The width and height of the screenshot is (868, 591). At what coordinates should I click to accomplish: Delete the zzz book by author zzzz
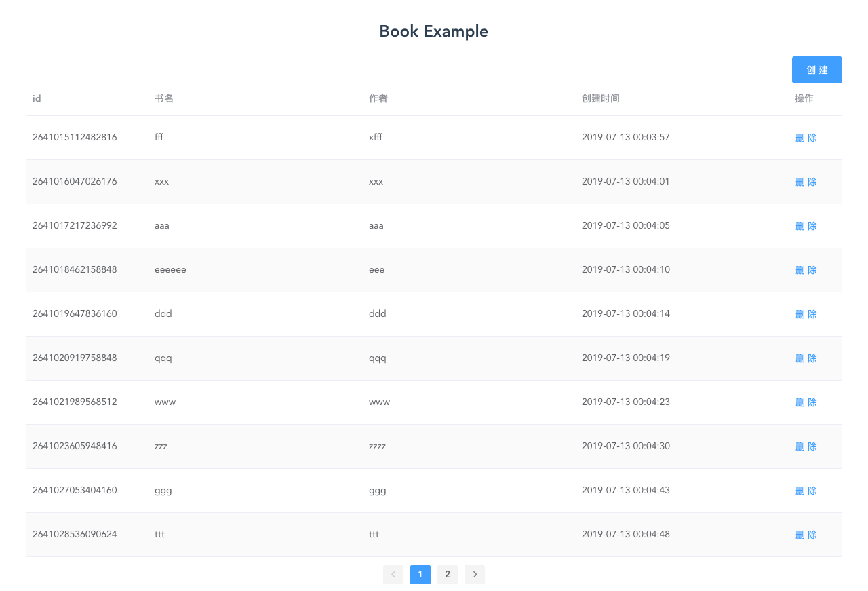[806, 446]
